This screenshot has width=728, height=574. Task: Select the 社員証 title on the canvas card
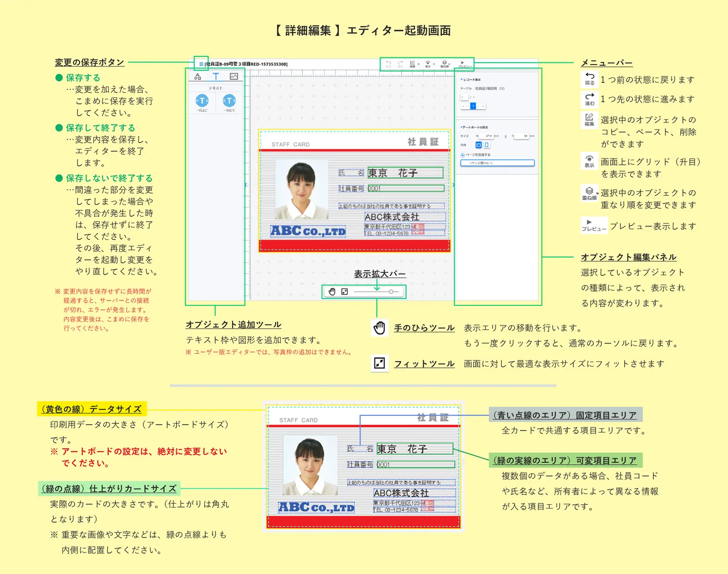coord(423,142)
